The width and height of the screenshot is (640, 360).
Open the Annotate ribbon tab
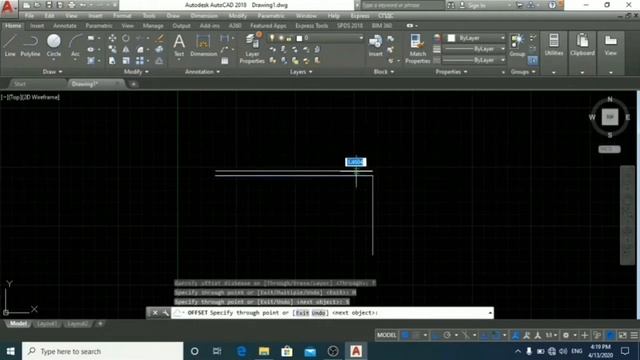coord(65,26)
